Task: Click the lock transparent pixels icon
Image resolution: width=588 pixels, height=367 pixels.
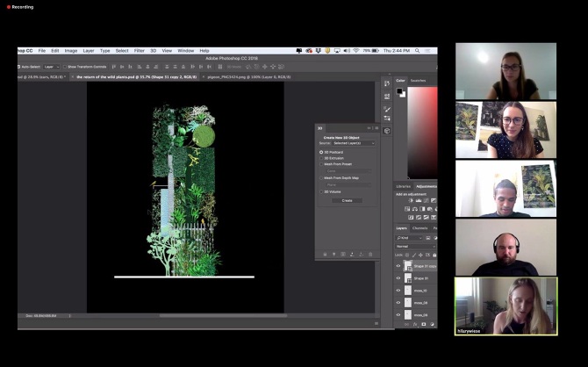Action: coord(405,255)
